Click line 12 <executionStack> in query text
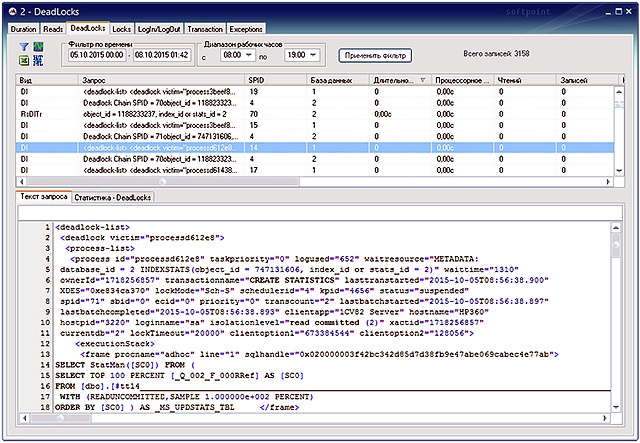 [115, 343]
